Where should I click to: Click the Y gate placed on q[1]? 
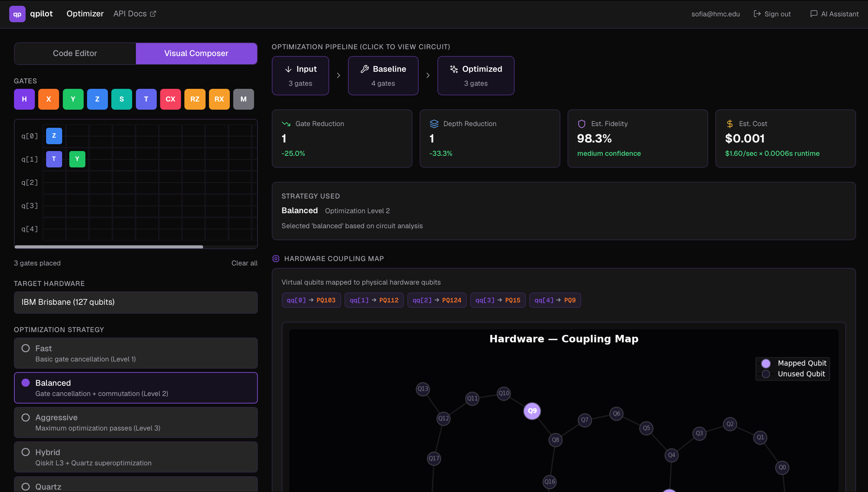tap(77, 159)
